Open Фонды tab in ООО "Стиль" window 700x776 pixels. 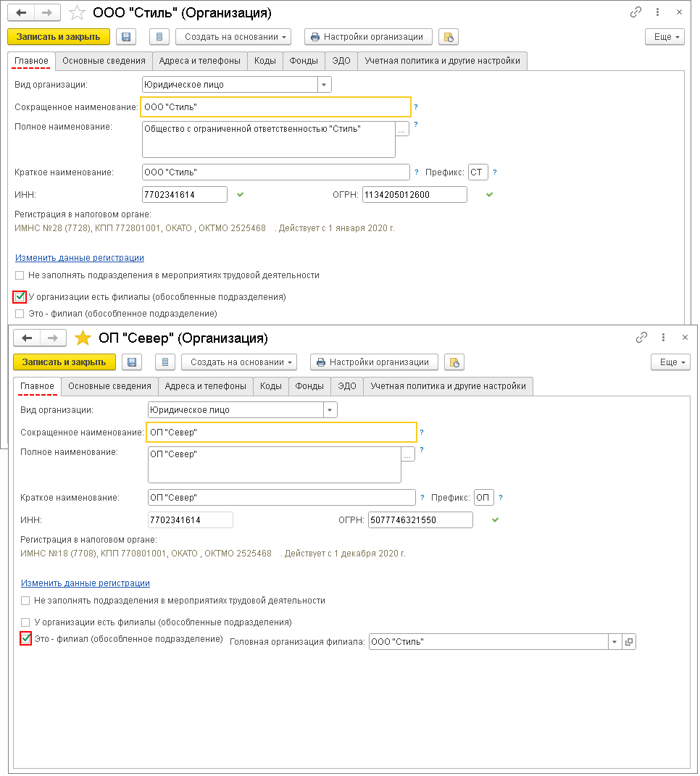304,61
